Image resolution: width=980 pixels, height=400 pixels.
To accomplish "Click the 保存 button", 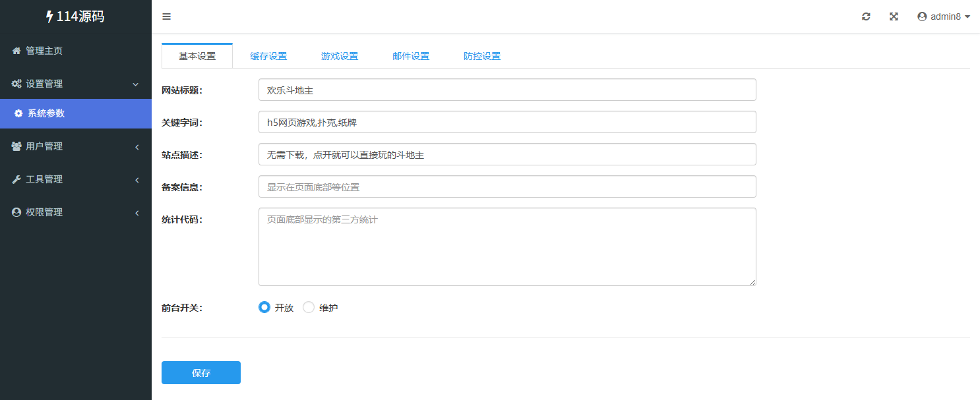I will [x=201, y=372].
